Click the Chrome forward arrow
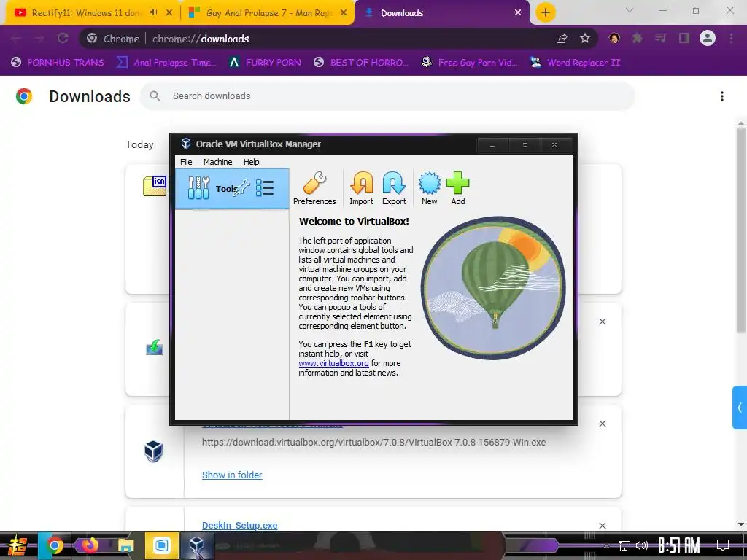This screenshot has height=560, width=747. pyautogui.click(x=39, y=39)
